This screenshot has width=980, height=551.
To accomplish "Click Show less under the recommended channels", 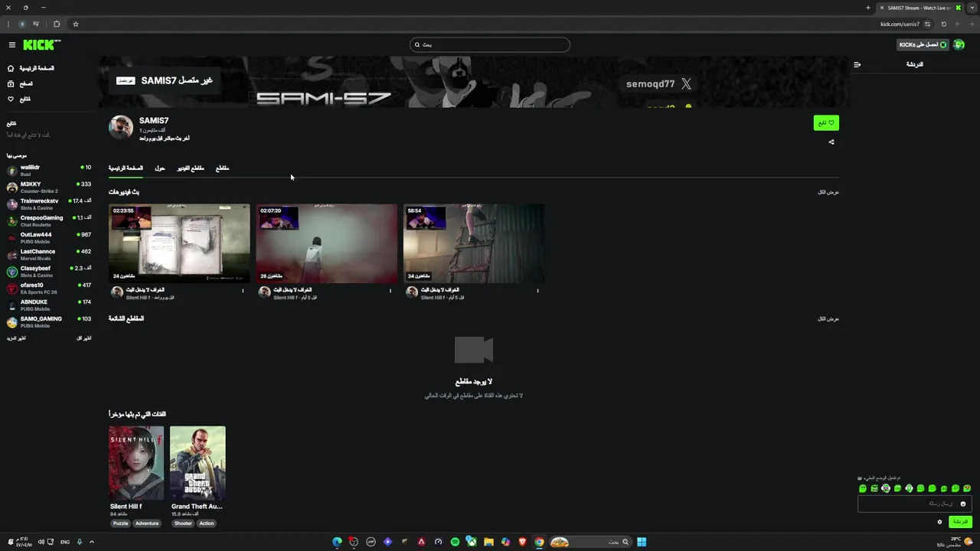I will tap(83, 337).
